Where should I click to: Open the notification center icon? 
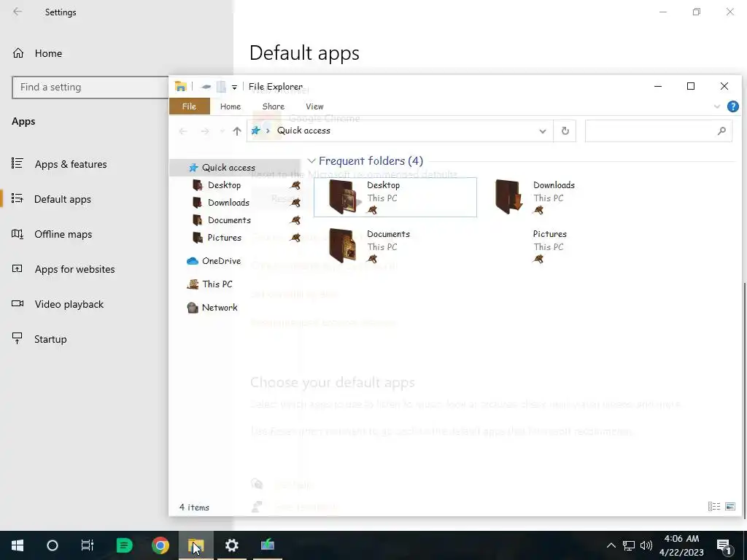pos(724,545)
